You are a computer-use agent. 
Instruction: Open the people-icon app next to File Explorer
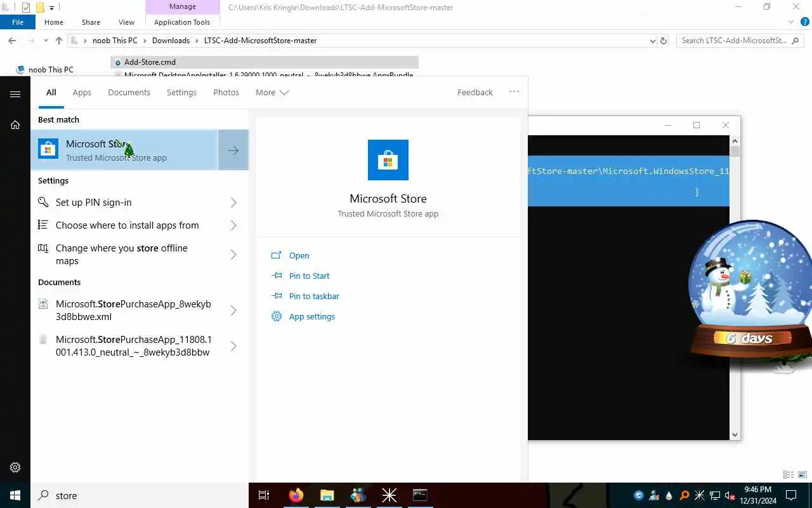point(358,495)
